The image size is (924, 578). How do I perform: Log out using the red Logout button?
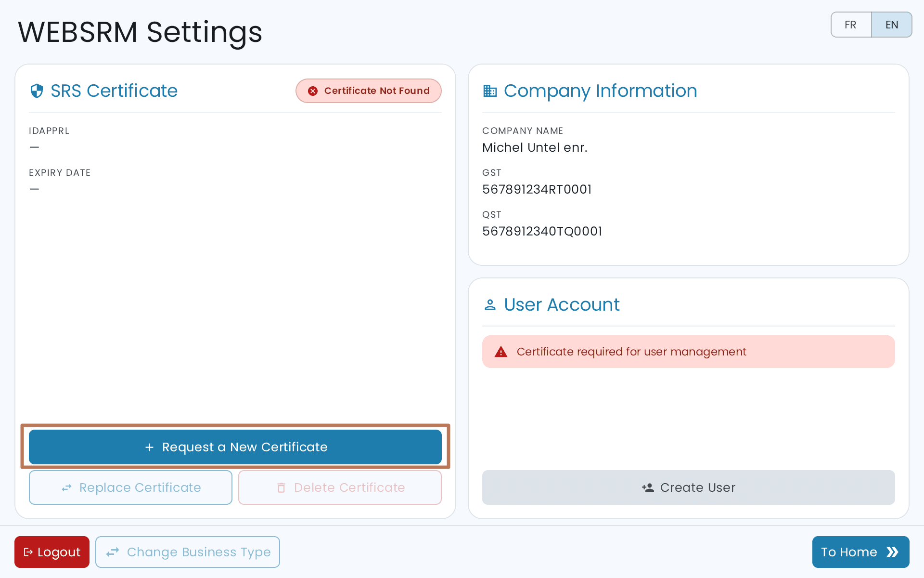(52, 552)
